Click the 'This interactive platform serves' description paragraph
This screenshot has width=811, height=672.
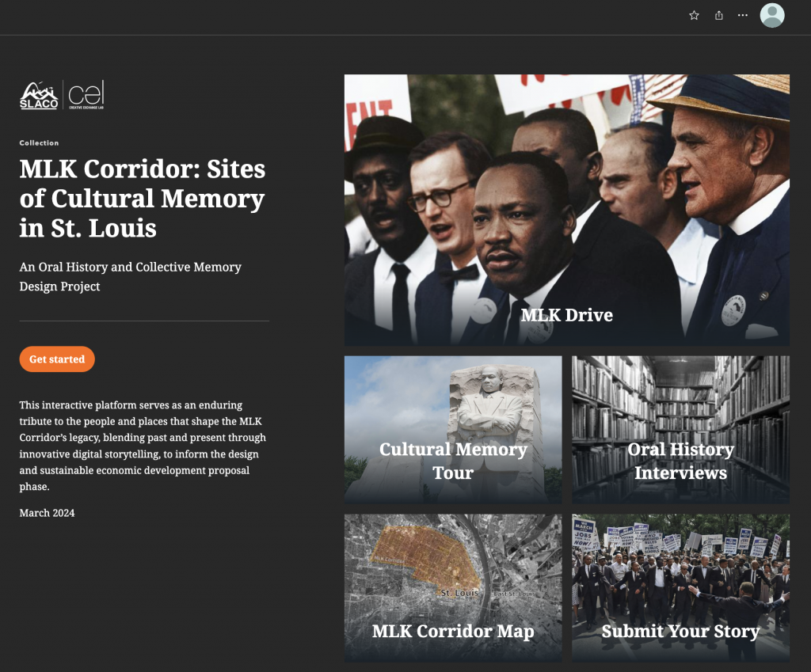[143, 446]
